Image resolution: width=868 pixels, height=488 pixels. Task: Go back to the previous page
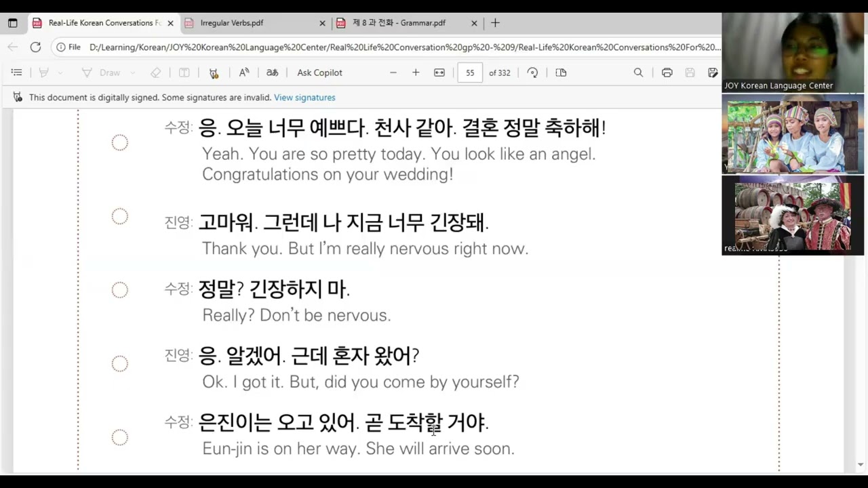[13, 47]
